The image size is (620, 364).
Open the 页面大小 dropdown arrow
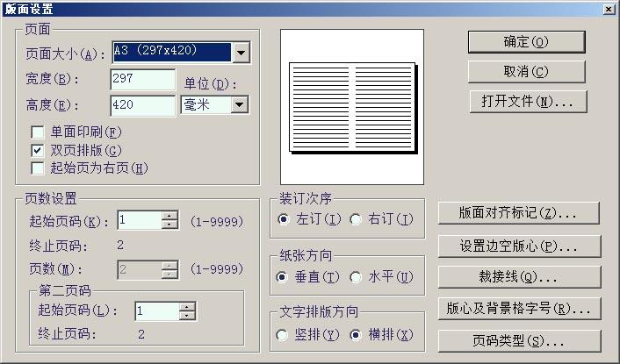coord(241,53)
